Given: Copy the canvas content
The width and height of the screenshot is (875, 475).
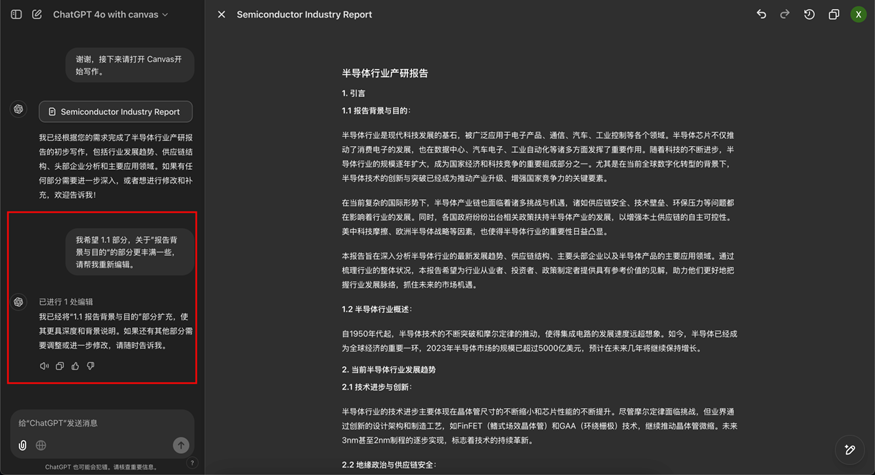Looking at the screenshot, I should [834, 15].
